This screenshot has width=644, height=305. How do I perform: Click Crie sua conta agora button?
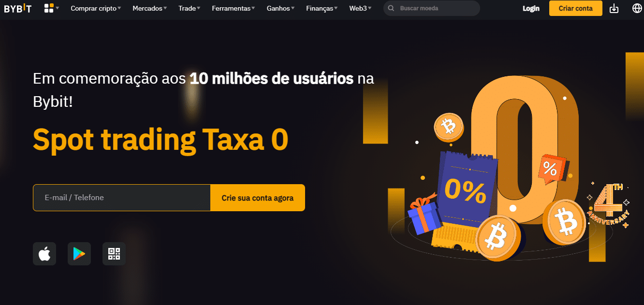(258, 198)
